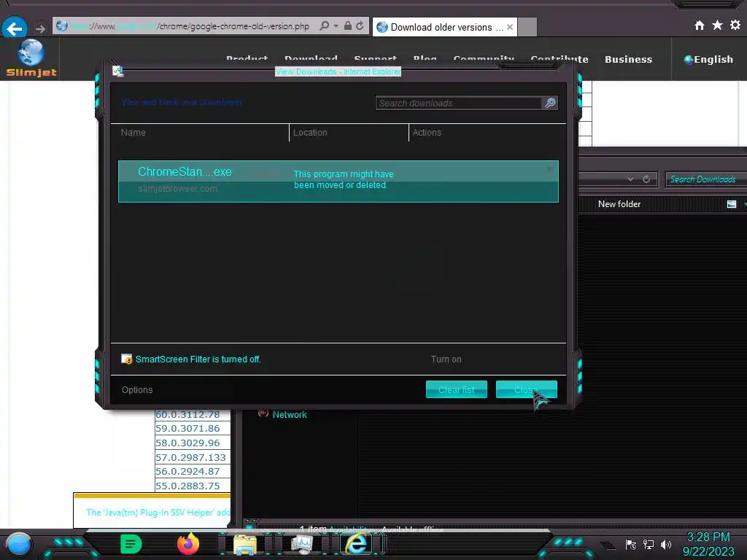
Task: Click the browser Home icon
Action: tap(700, 26)
